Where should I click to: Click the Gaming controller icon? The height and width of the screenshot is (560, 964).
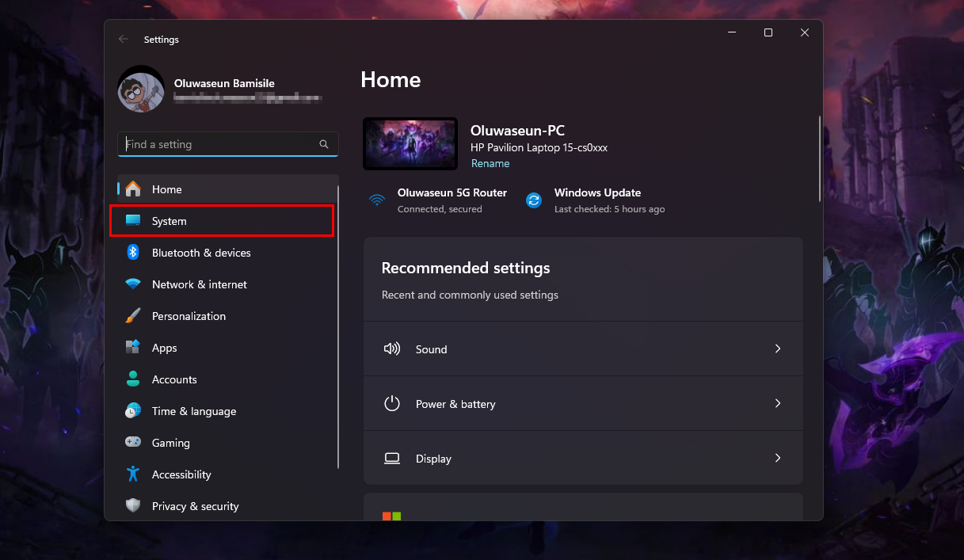[133, 443]
